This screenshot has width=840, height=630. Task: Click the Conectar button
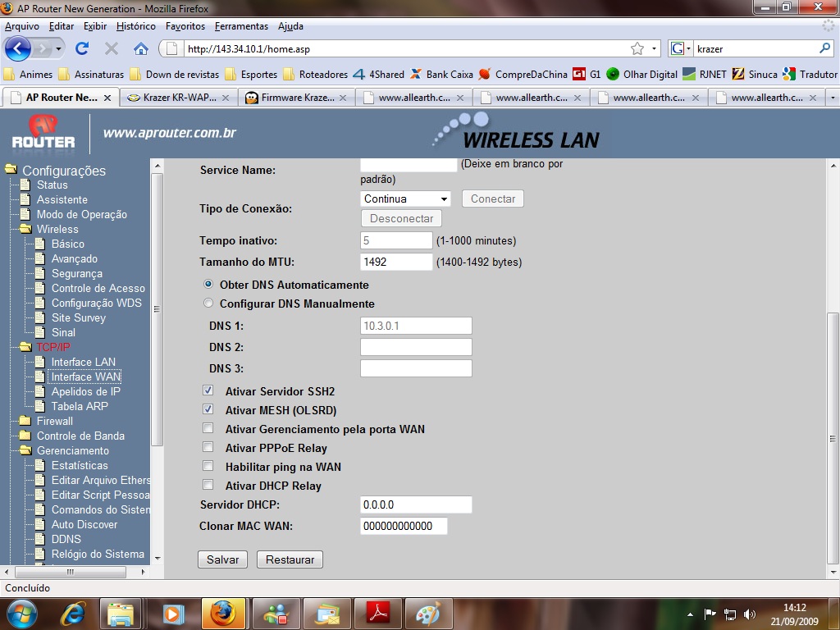click(493, 199)
